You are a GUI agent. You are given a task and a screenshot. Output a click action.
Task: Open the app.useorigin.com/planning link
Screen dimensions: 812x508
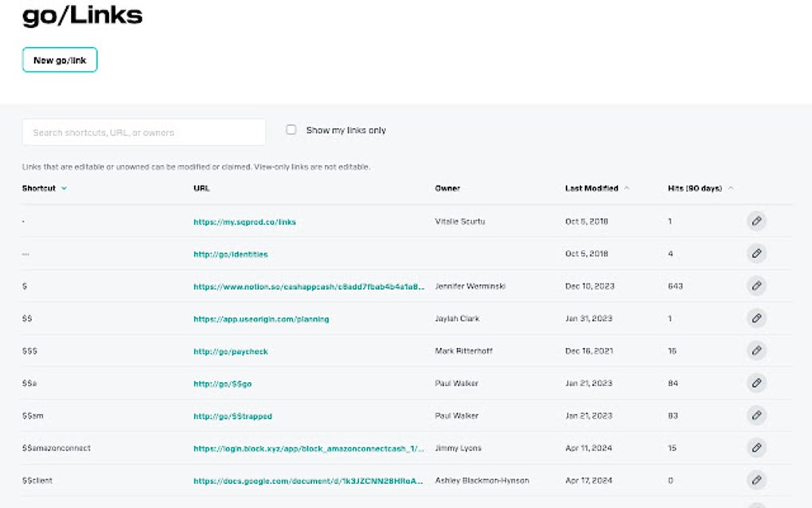pyautogui.click(x=261, y=319)
